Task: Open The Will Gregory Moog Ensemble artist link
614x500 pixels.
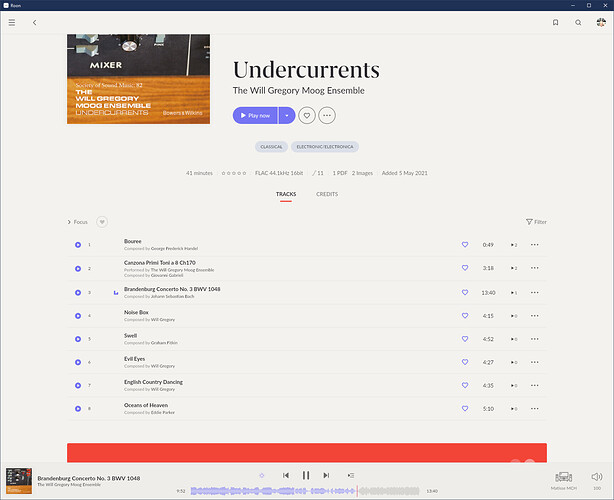Action: 298,91
